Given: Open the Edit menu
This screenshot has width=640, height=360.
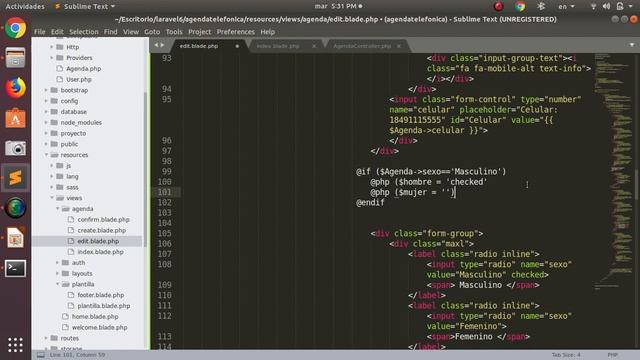Looking at the screenshot, I should click(x=57, y=32).
